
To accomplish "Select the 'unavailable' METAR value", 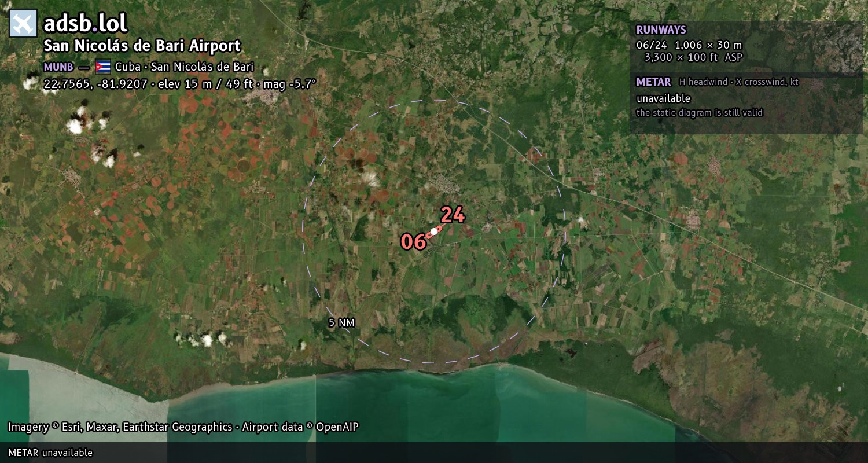I will tap(663, 98).
